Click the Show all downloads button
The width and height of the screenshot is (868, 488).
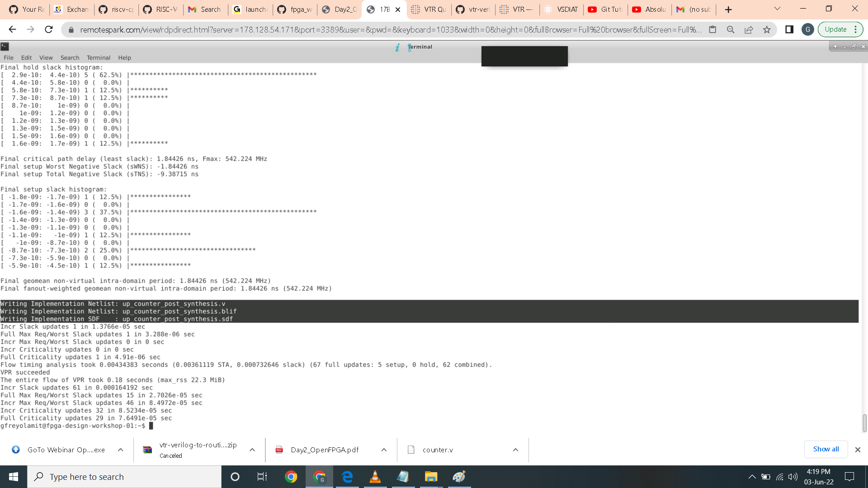point(826,449)
